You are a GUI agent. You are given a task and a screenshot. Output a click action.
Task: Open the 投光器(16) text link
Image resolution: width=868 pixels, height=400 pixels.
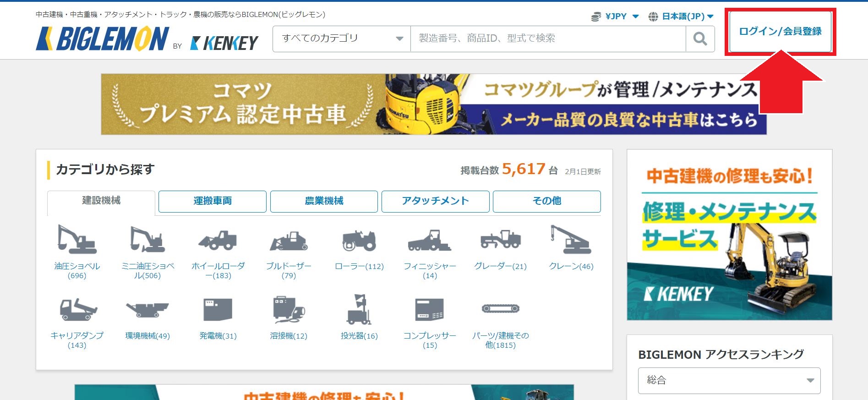tap(359, 336)
